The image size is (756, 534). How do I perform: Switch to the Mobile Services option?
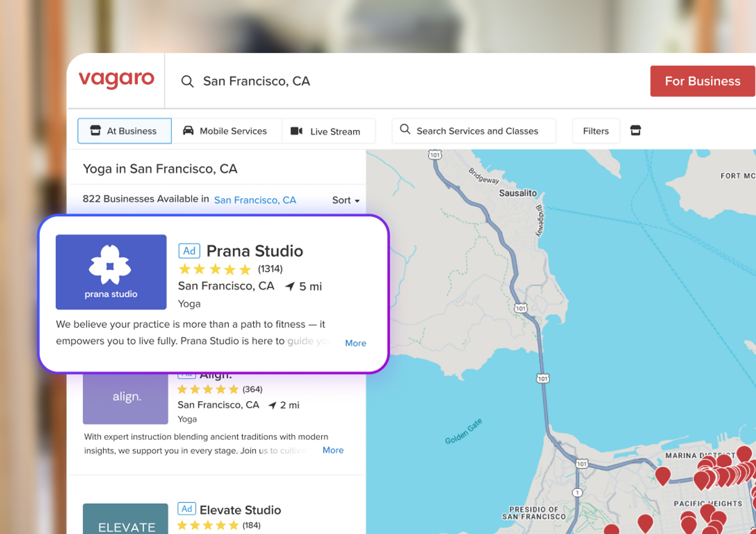(x=227, y=131)
